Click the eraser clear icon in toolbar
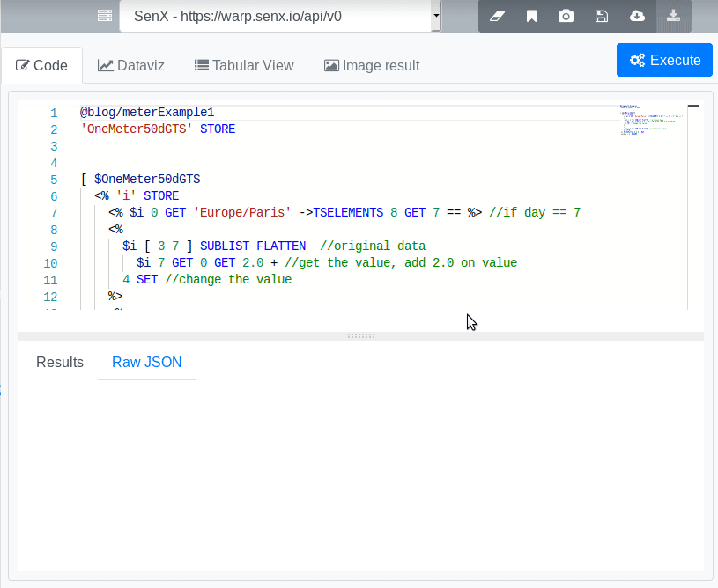The width and height of the screenshot is (718, 588). point(497,17)
